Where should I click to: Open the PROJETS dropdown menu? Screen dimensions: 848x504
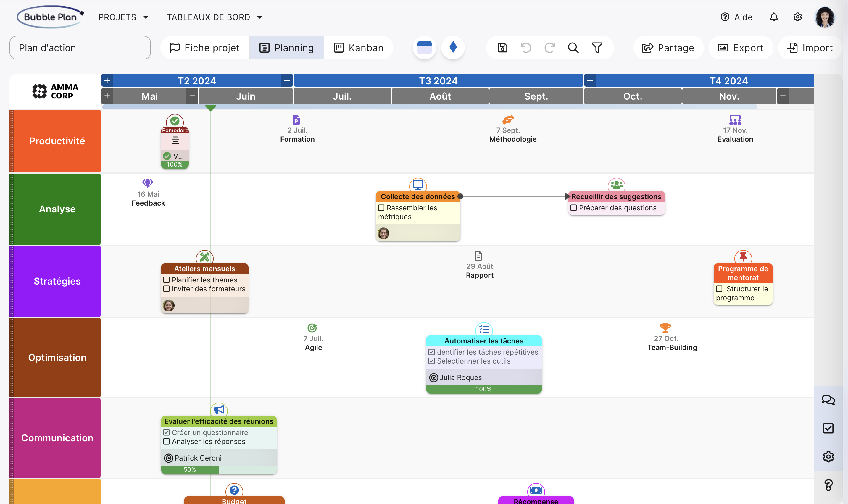coord(124,17)
